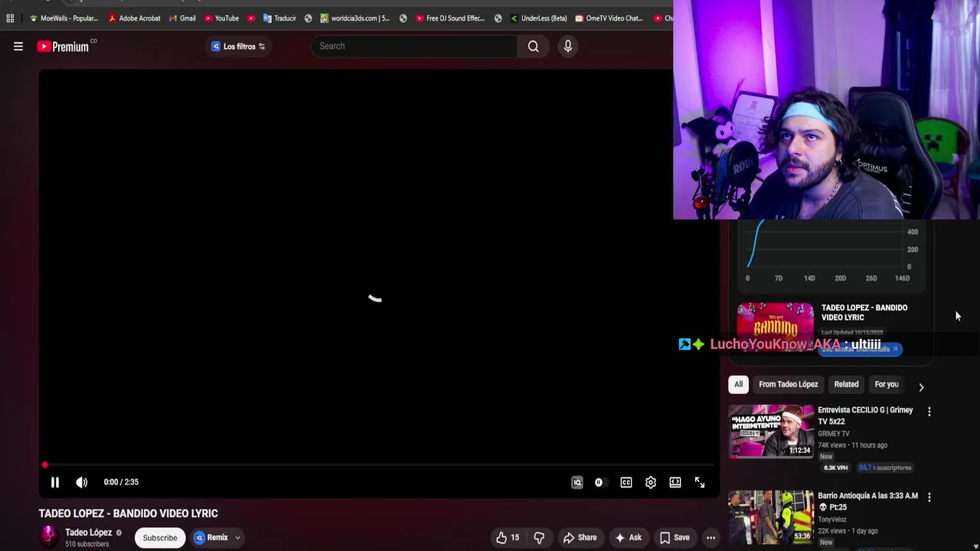Open Gmail bookmark

point(182,18)
